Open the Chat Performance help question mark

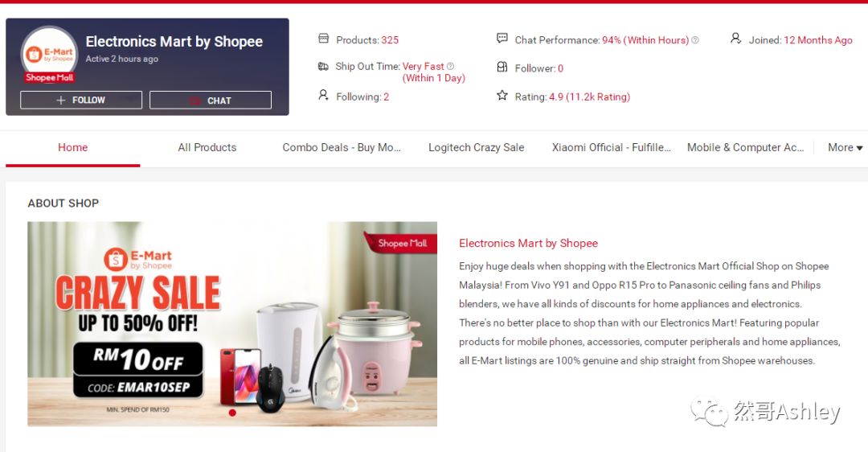tap(695, 40)
